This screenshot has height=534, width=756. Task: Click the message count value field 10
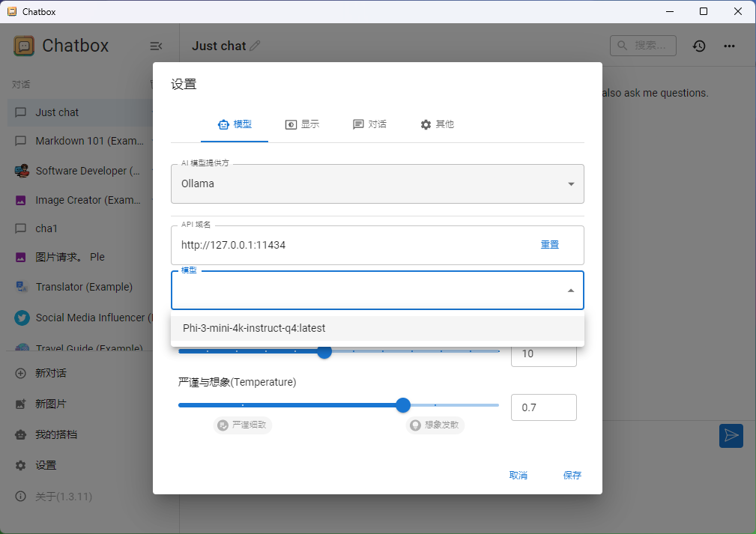tap(544, 354)
